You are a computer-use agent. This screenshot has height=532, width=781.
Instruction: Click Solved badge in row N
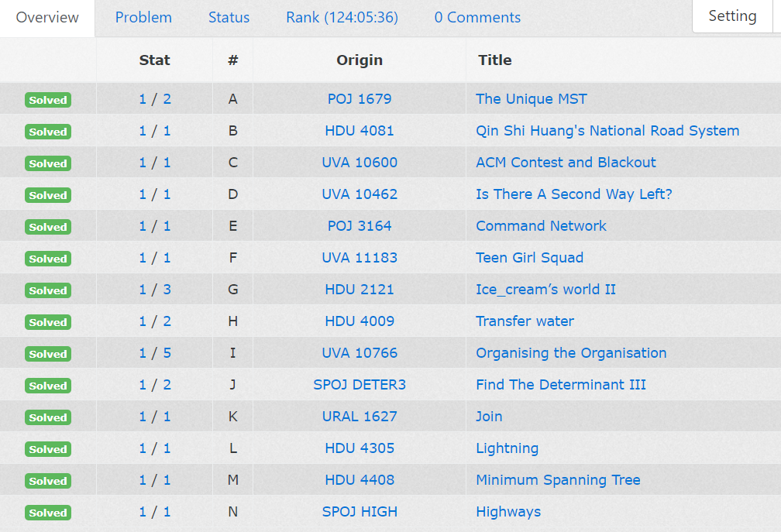tap(48, 513)
